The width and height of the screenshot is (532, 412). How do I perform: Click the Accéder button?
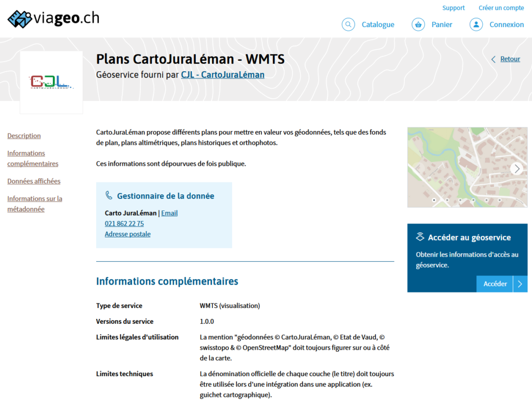pos(495,284)
